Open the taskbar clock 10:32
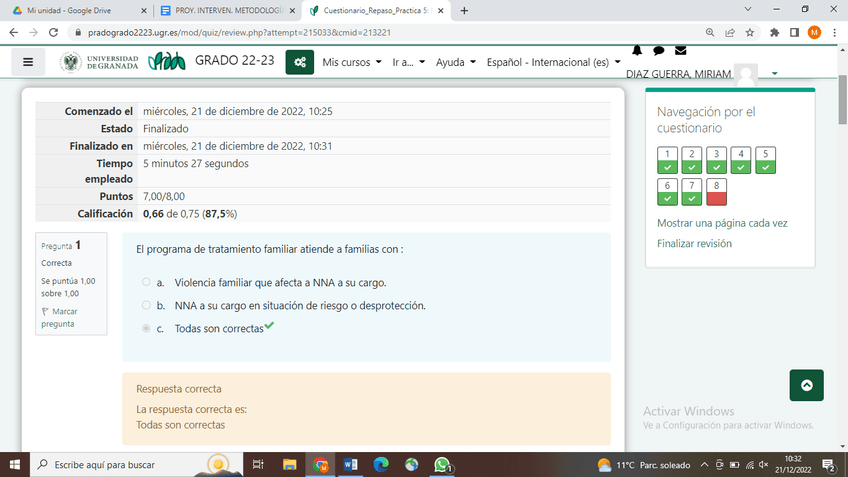The width and height of the screenshot is (848, 477). point(793,465)
